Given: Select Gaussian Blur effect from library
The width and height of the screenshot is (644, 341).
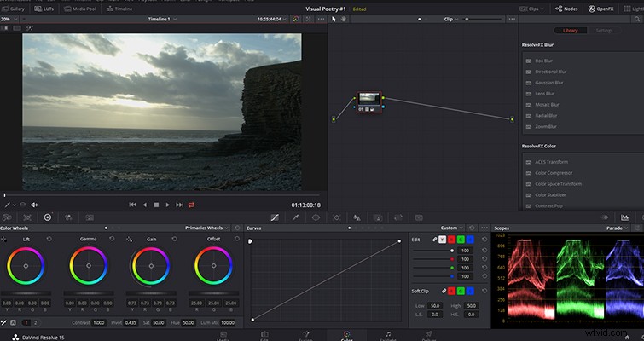Looking at the screenshot, I should click(549, 83).
